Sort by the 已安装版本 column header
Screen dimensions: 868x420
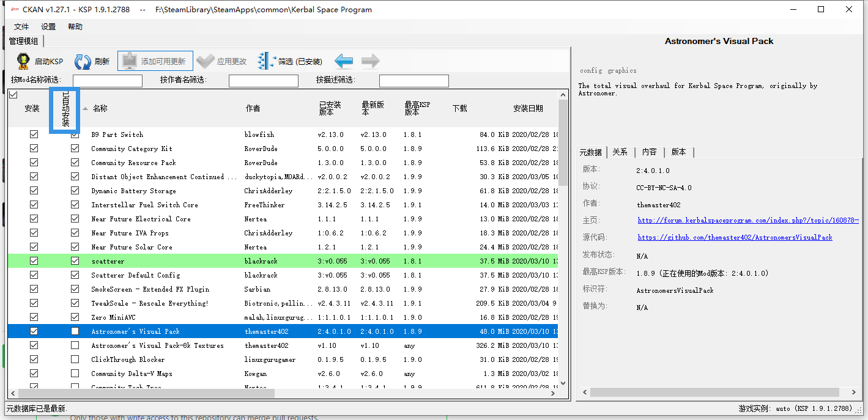pos(330,108)
